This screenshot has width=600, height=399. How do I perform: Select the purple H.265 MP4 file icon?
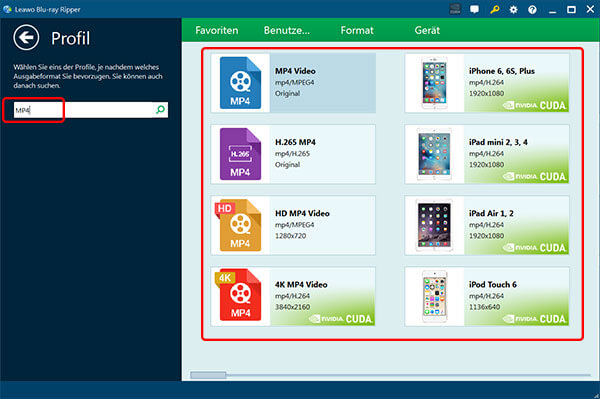tap(240, 154)
